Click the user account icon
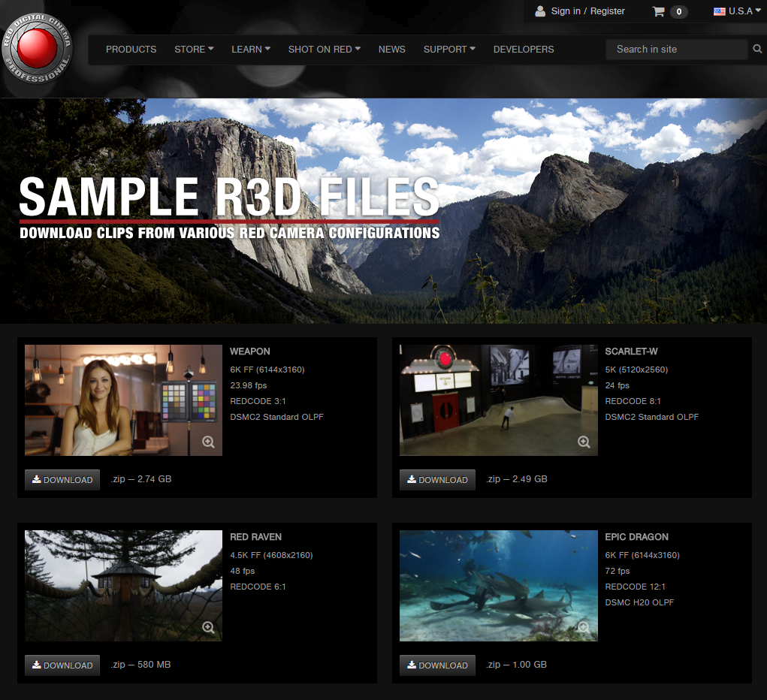Viewport: 767px width, 700px height. point(540,11)
